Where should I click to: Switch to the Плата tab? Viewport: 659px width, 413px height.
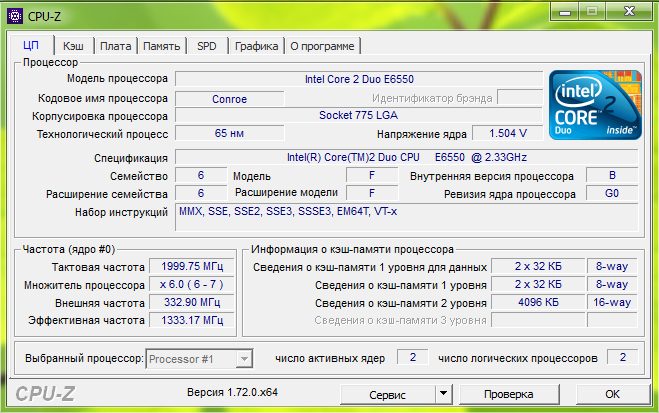116,46
